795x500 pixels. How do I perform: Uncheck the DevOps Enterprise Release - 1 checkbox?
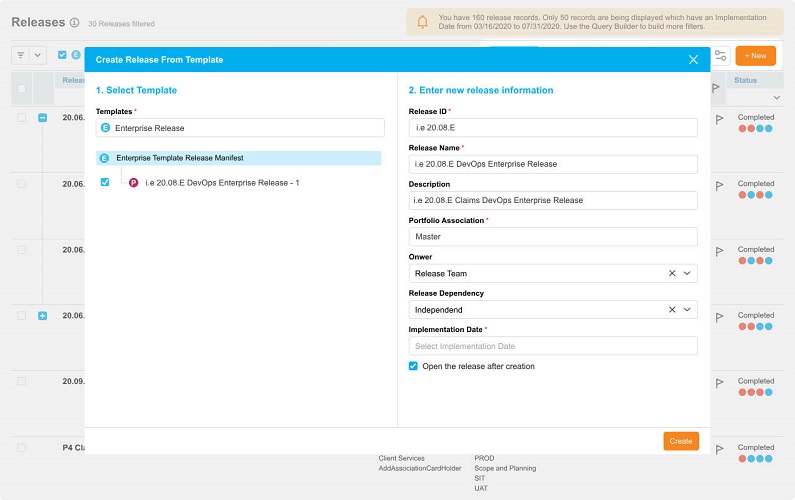(105, 182)
